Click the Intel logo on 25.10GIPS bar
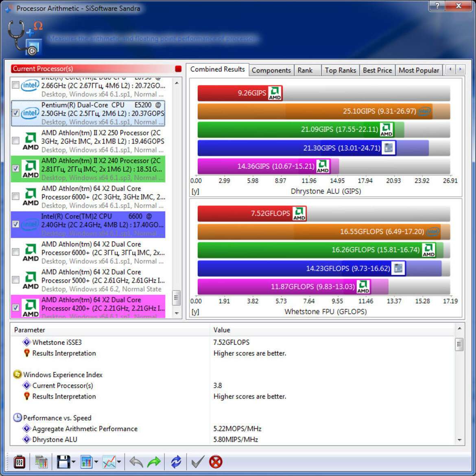This screenshot has height=476, width=476. pyautogui.click(x=424, y=111)
